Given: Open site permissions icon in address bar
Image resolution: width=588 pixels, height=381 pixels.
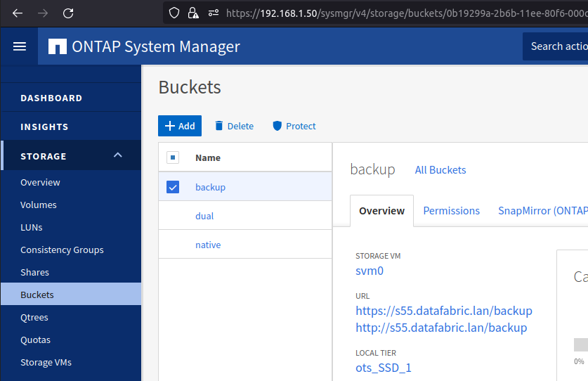Looking at the screenshot, I should click(x=214, y=13).
